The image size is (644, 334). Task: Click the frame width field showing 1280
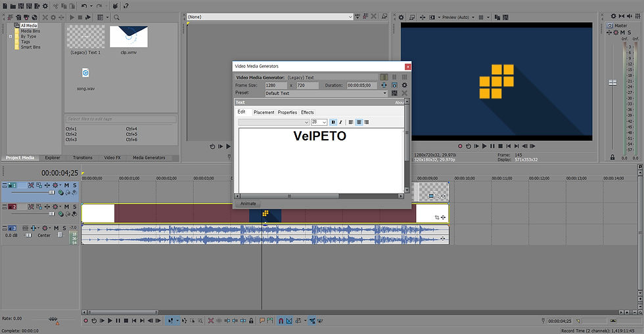[275, 85]
